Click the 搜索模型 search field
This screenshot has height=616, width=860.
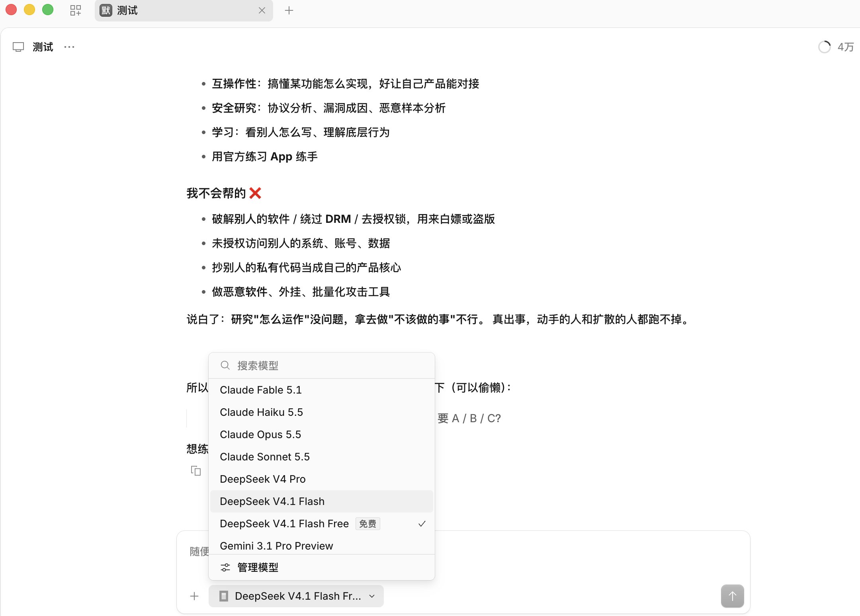point(322,365)
